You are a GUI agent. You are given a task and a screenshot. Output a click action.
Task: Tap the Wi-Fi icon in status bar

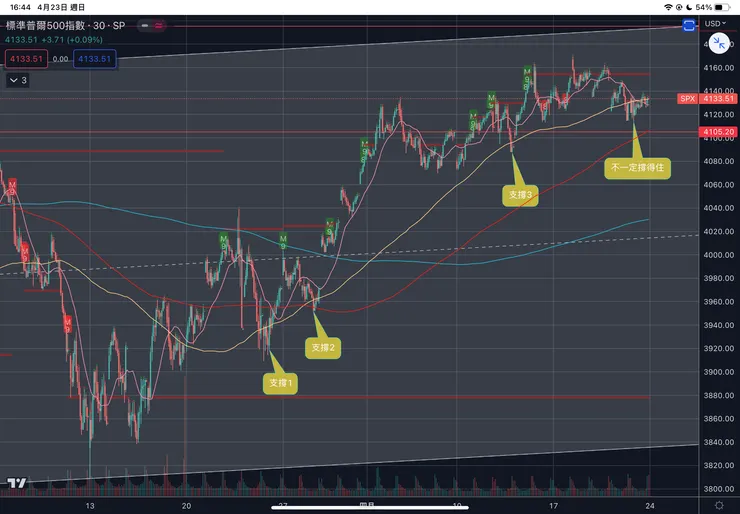coord(668,7)
